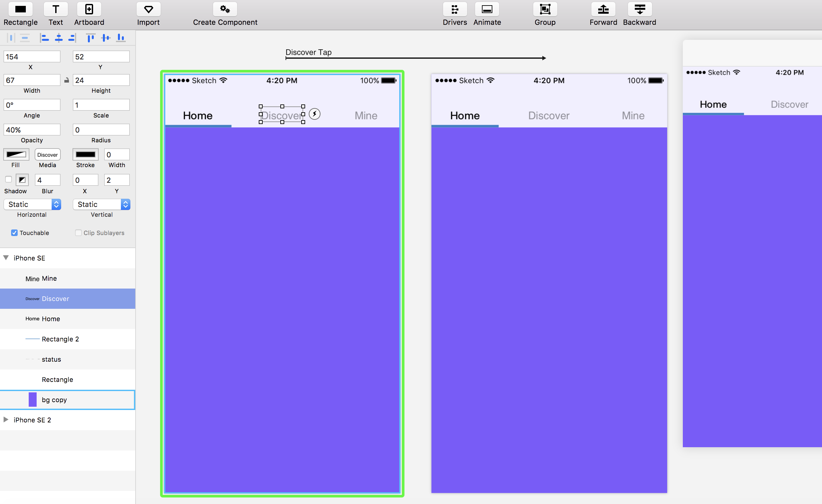Expand the iPhone SE 2 artboard group
This screenshot has width=822, height=504.
point(6,420)
